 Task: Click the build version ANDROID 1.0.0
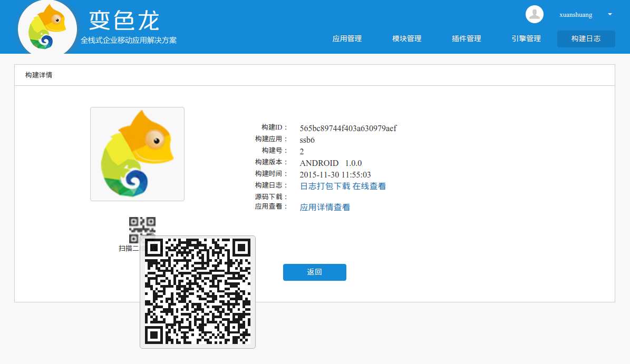pyautogui.click(x=331, y=163)
